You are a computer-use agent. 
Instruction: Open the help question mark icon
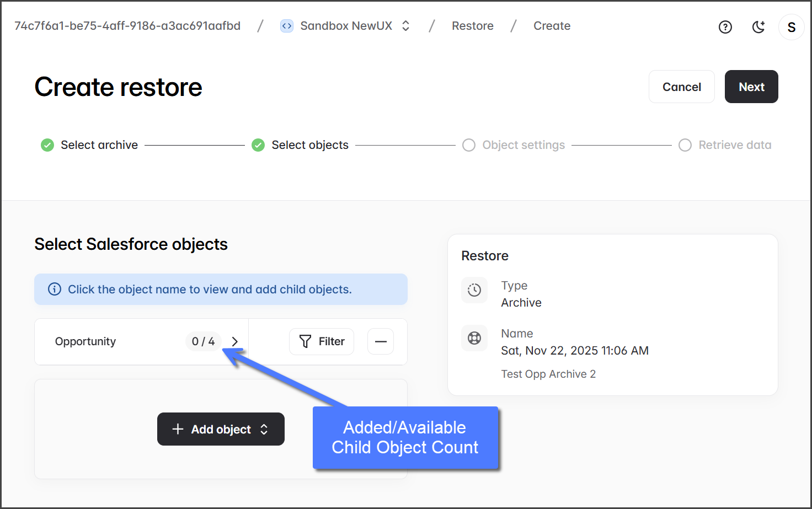(x=725, y=27)
